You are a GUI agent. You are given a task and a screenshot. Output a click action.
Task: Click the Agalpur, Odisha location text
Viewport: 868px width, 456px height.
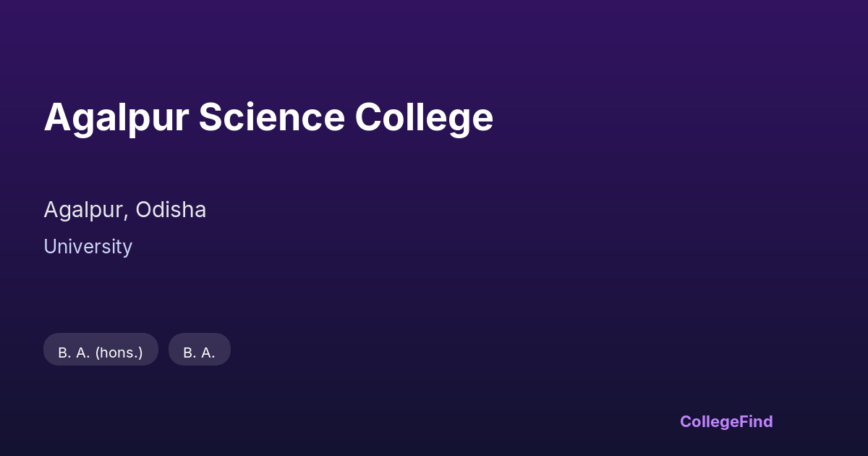124,210
